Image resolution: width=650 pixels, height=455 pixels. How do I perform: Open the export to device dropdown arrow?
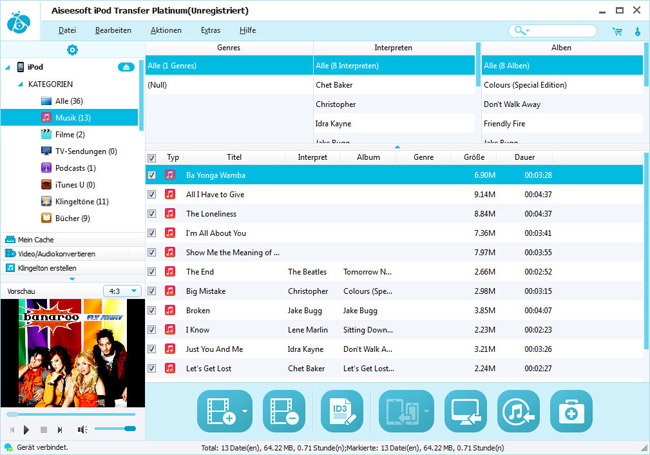(426, 411)
